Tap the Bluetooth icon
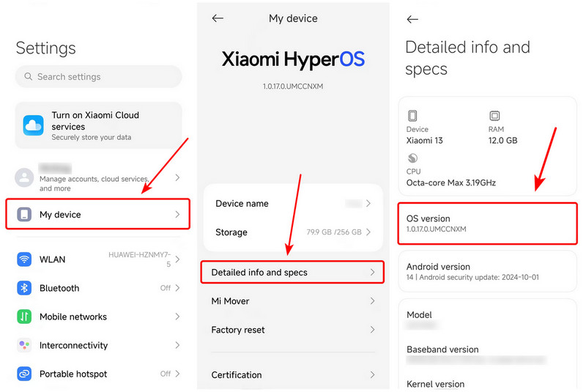 (24, 288)
